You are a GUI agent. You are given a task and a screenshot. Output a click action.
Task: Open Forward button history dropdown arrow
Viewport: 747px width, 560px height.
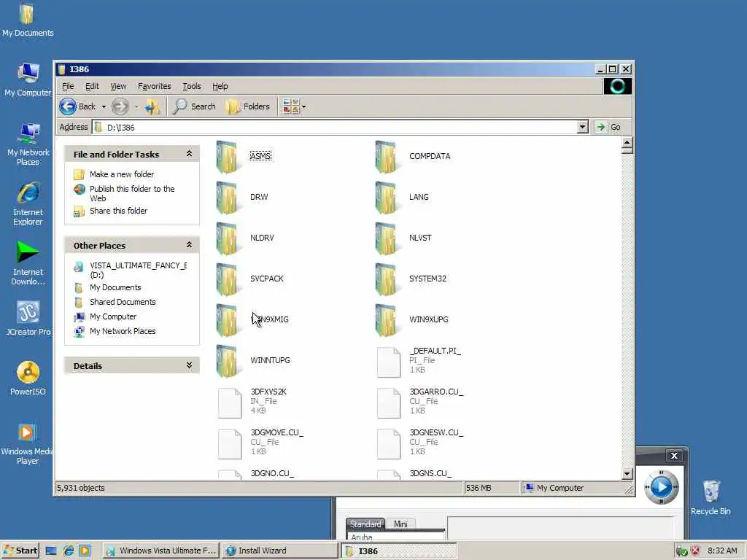(x=136, y=106)
